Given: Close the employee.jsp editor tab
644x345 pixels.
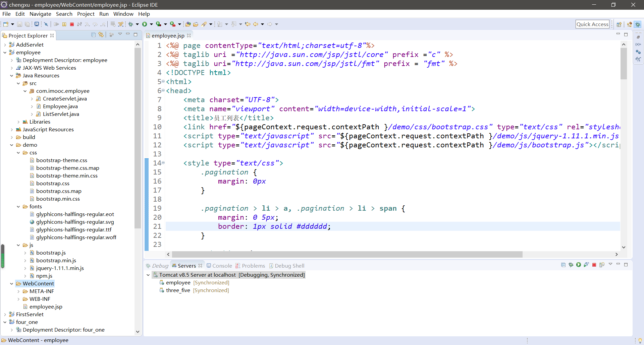Looking at the screenshot, I should [189, 36].
